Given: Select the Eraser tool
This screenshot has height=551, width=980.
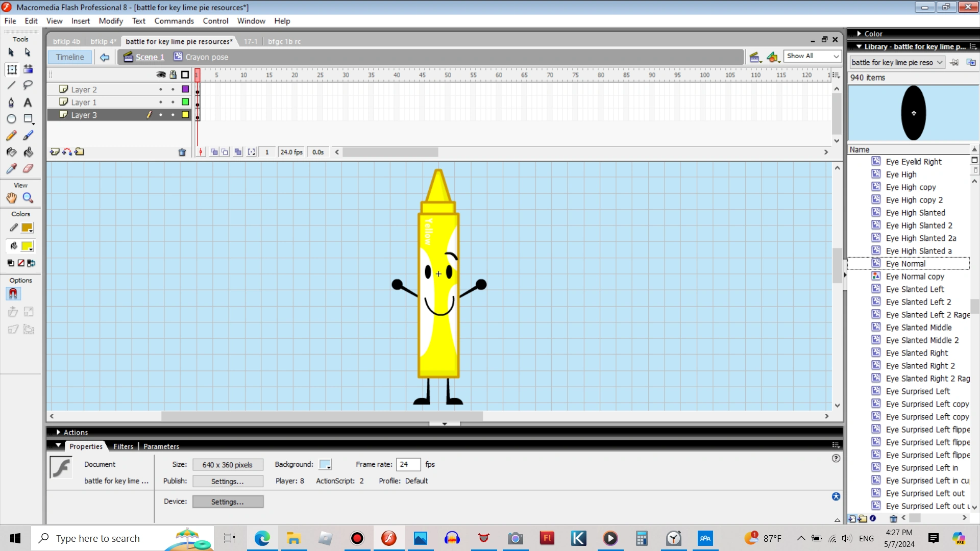Looking at the screenshot, I should (x=28, y=168).
